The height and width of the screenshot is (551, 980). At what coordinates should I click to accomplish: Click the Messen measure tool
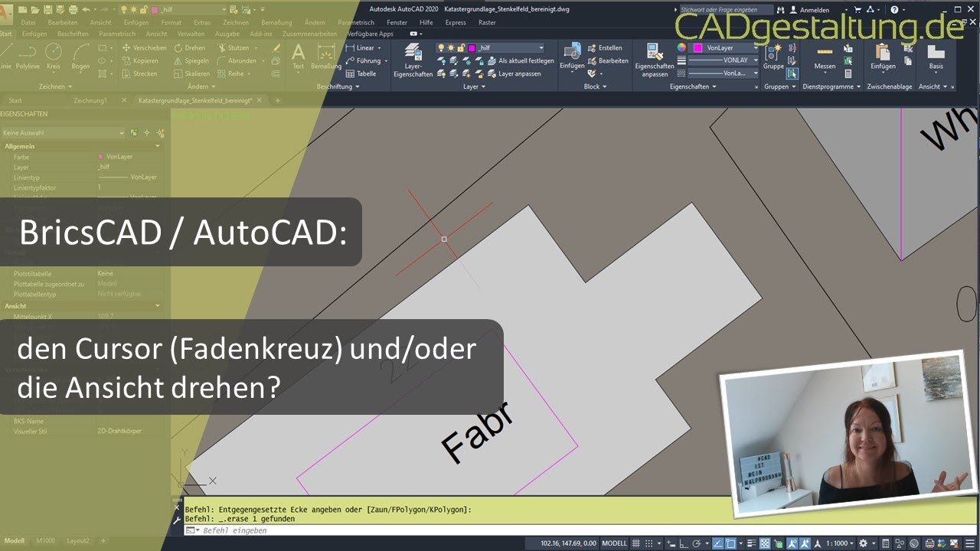pyautogui.click(x=825, y=57)
